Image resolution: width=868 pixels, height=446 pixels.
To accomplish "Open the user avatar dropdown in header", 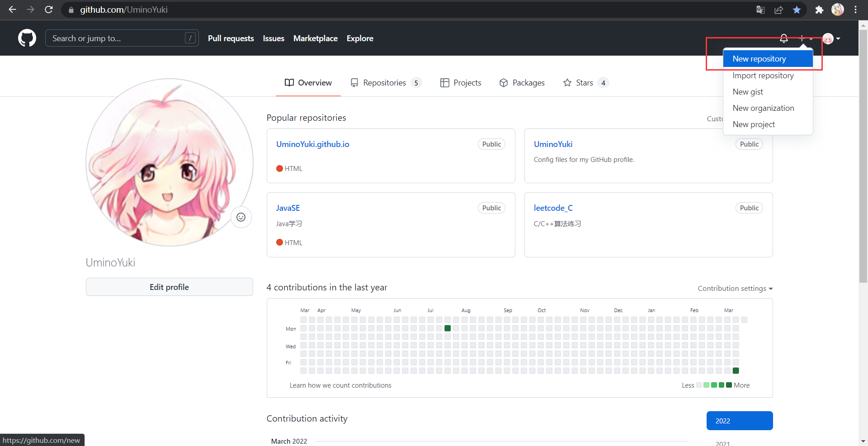I will [x=831, y=38].
